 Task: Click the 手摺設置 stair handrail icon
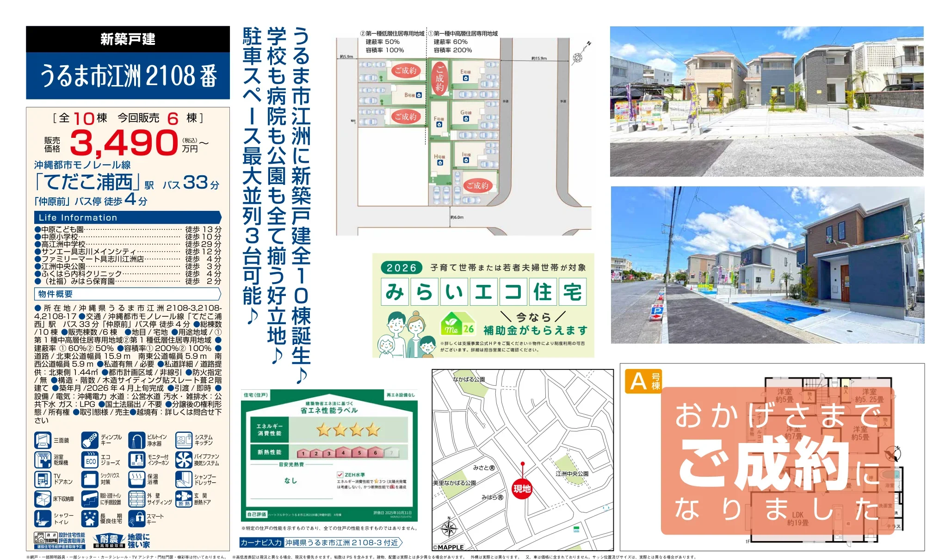90,499
